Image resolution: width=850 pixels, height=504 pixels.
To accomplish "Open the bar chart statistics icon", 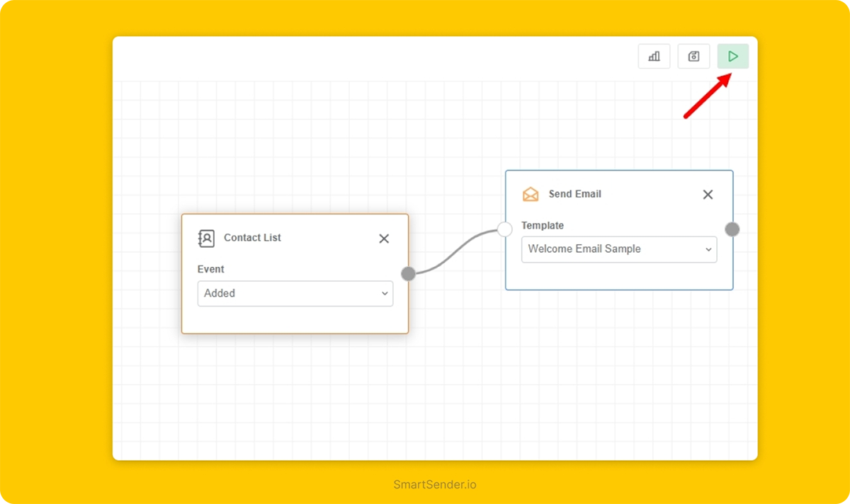I will 654,57.
